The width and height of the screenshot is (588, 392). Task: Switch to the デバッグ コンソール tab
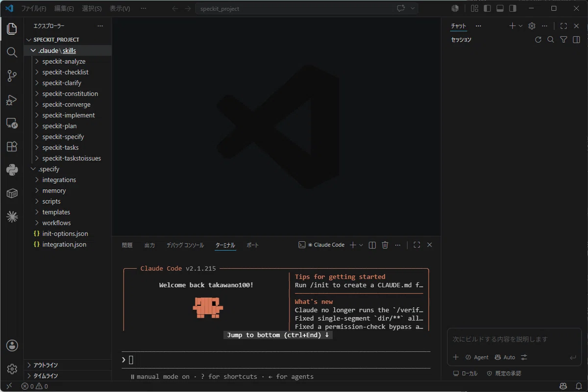(x=185, y=245)
